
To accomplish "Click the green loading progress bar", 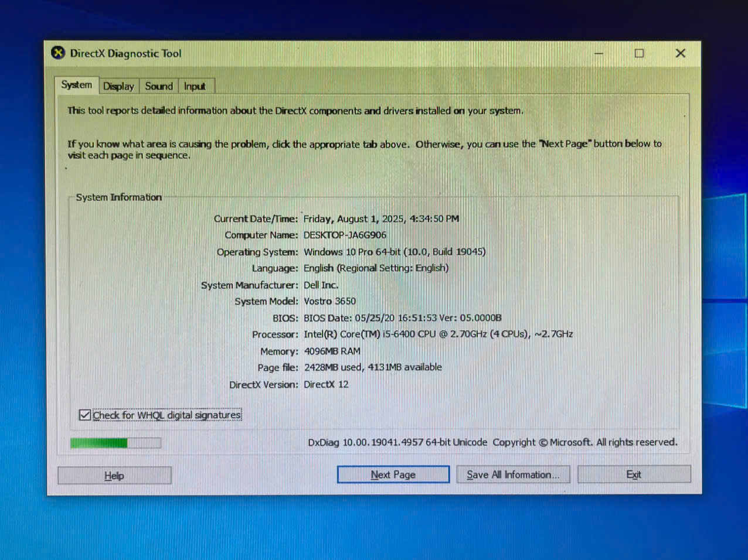I will (115, 443).
